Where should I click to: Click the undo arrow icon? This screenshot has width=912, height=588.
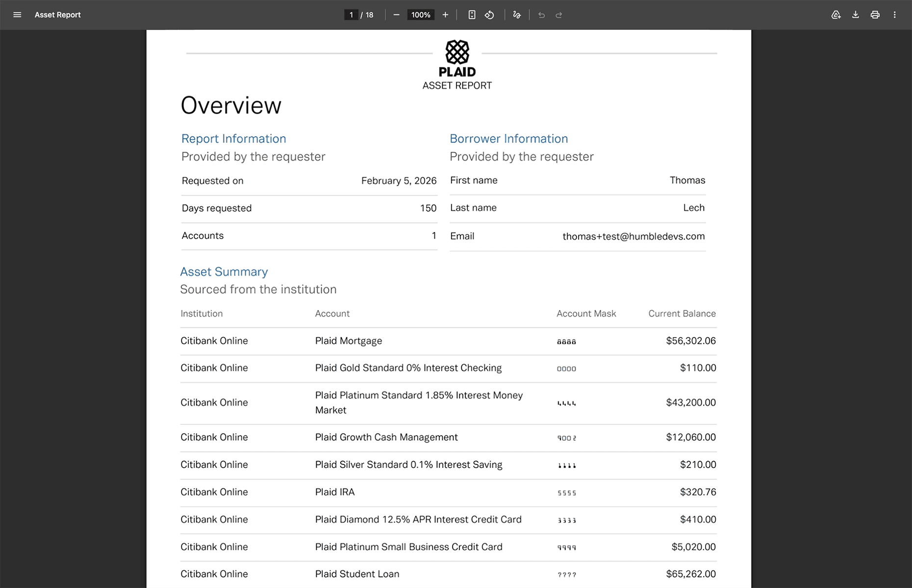click(541, 15)
